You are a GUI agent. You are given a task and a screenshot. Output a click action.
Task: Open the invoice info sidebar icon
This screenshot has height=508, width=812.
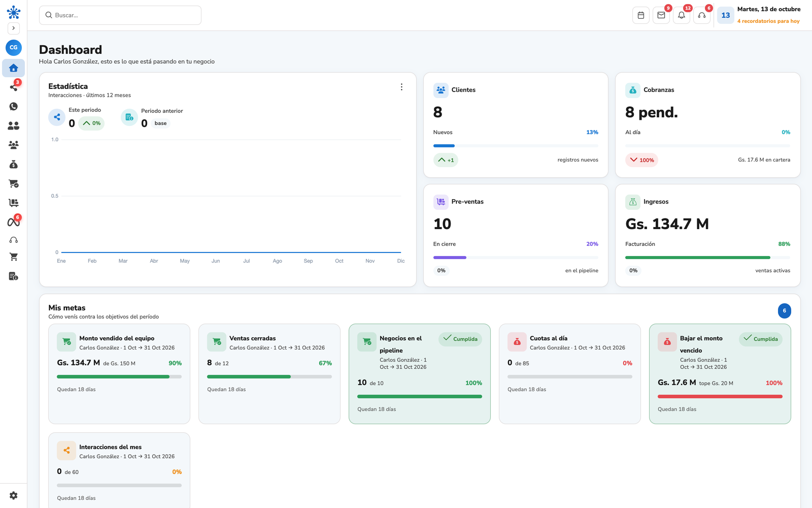[x=14, y=276]
